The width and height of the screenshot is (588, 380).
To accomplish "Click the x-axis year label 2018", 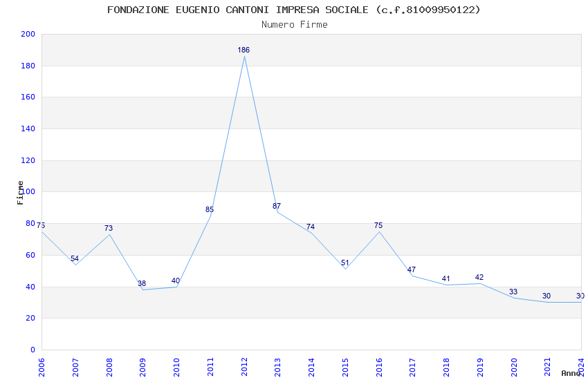I will click(446, 368).
